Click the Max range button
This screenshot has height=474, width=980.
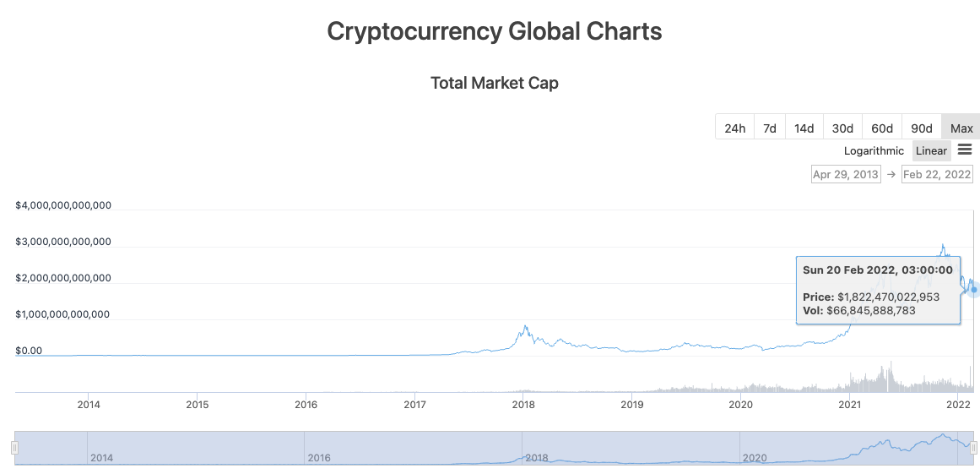[x=961, y=128]
